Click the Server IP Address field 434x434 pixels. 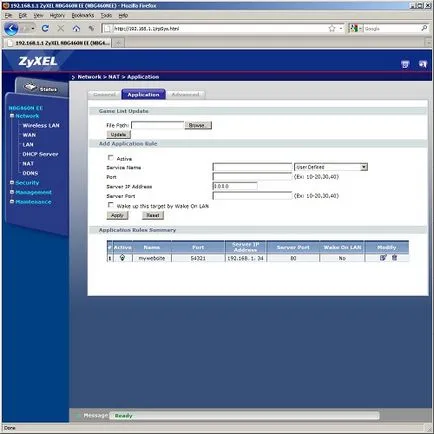pyautogui.click(x=235, y=186)
